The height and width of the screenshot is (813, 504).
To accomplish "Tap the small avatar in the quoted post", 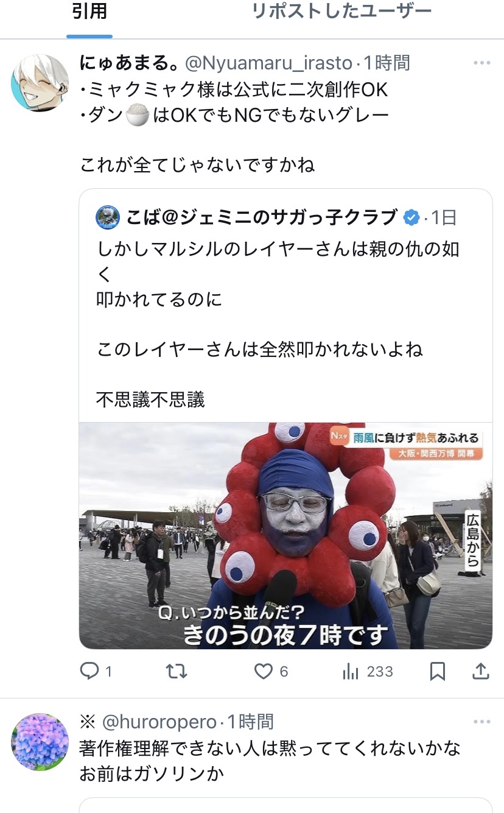I will pyautogui.click(x=108, y=217).
